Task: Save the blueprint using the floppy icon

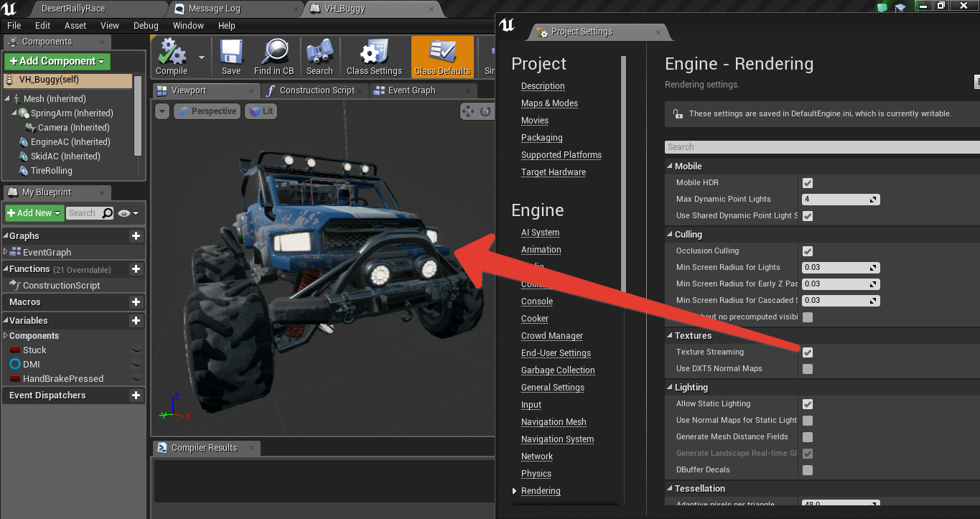Action: pos(231,57)
